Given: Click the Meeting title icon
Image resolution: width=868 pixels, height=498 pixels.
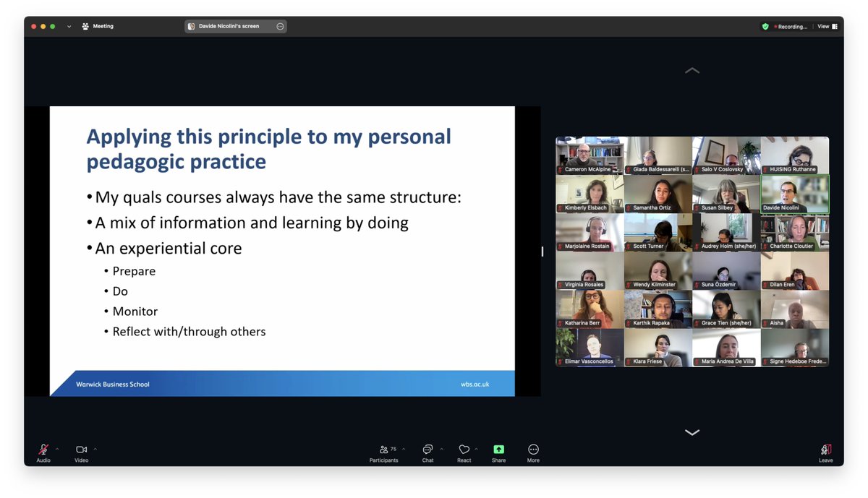Looking at the screenshot, I should [x=85, y=26].
